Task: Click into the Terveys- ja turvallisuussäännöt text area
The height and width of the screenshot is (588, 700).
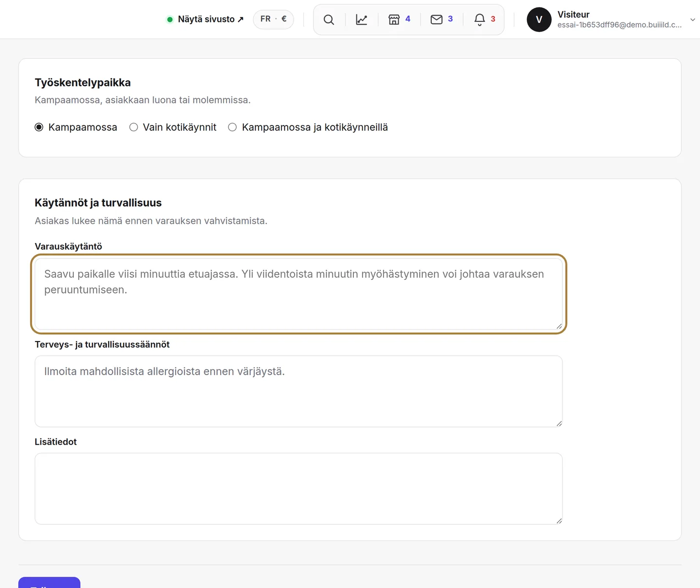Action: 298,391
